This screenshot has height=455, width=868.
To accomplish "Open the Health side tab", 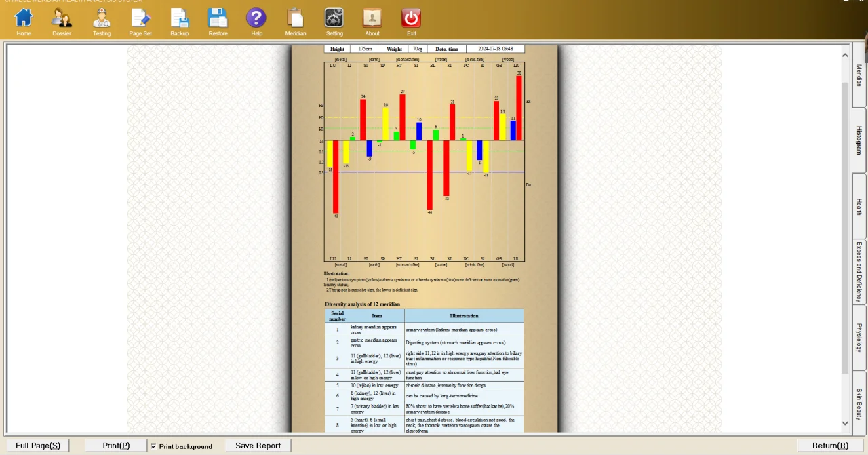I will [859, 206].
